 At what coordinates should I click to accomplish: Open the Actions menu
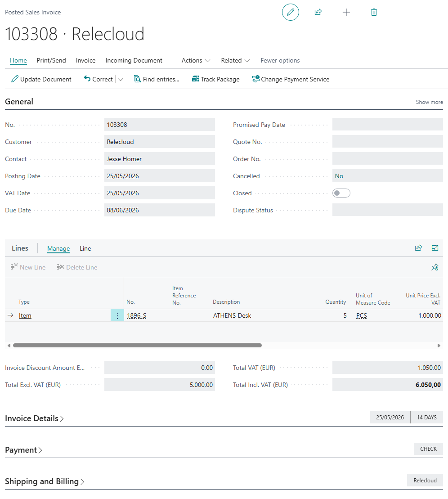pyautogui.click(x=196, y=60)
